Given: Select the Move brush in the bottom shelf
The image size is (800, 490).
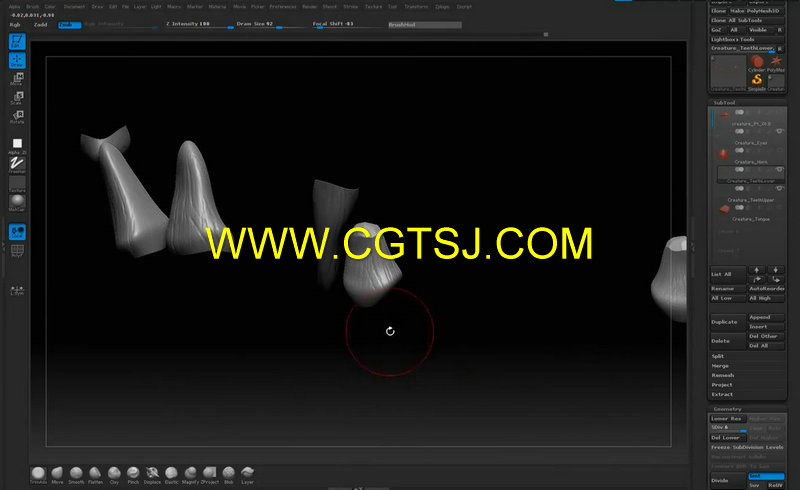Looking at the screenshot, I should coord(57,475).
